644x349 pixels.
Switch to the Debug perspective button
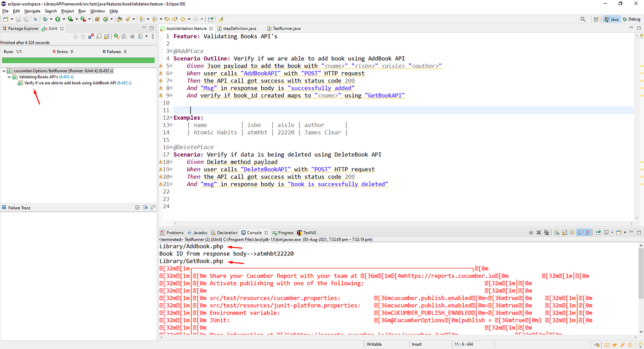[631, 19]
